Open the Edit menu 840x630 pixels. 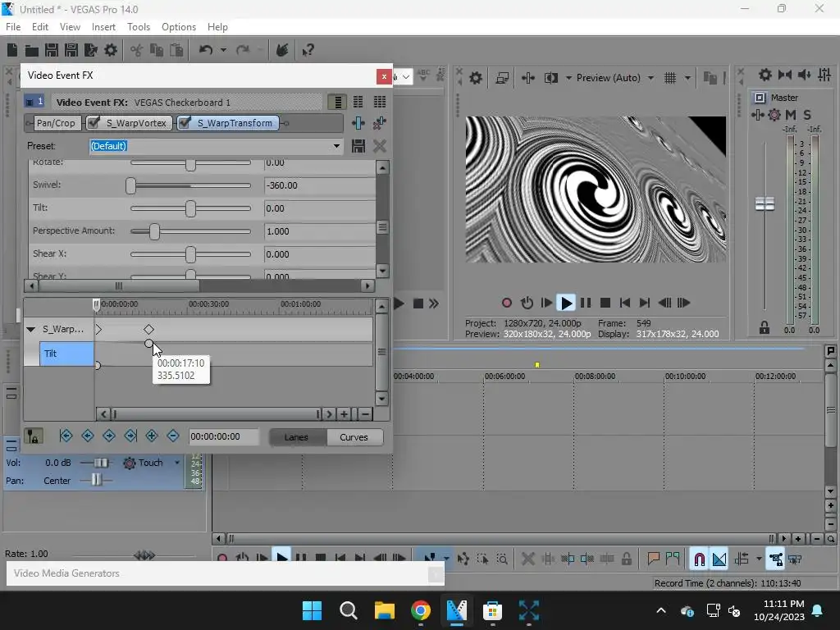click(x=40, y=27)
